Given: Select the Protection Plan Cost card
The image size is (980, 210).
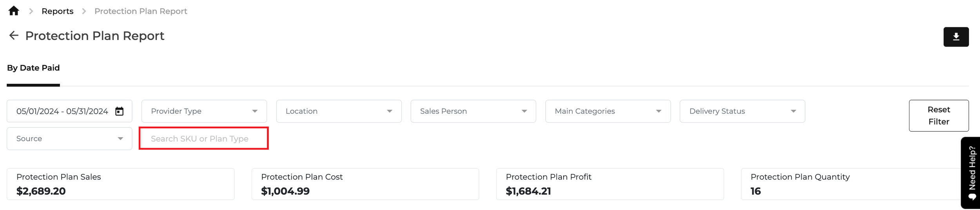Looking at the screenshot, I should pyautogui.click(x=365, y=184).
